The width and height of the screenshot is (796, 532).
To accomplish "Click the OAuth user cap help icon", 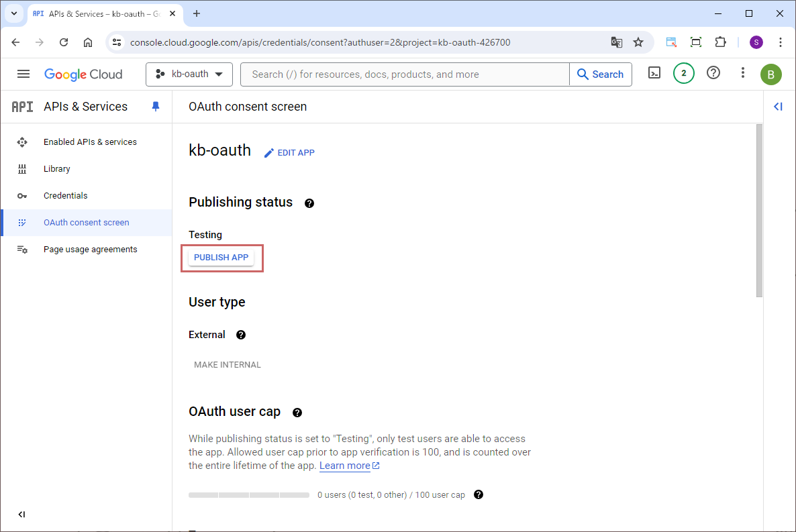I will pos(297,413).
